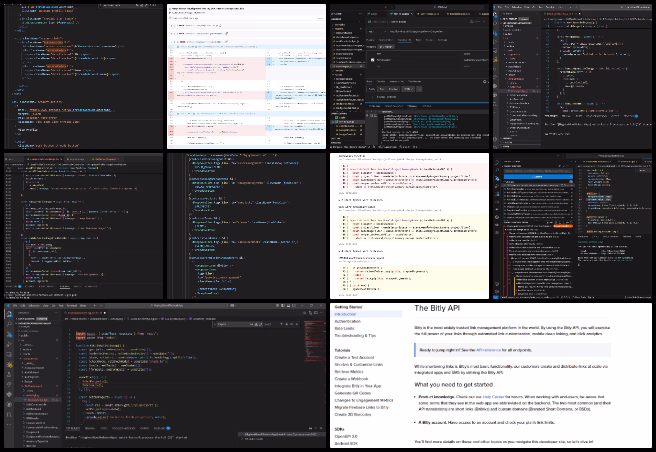Click the API reference link in Bitly docs
Image resolution: width=656 pixels, height=452 pixels.
489,350
